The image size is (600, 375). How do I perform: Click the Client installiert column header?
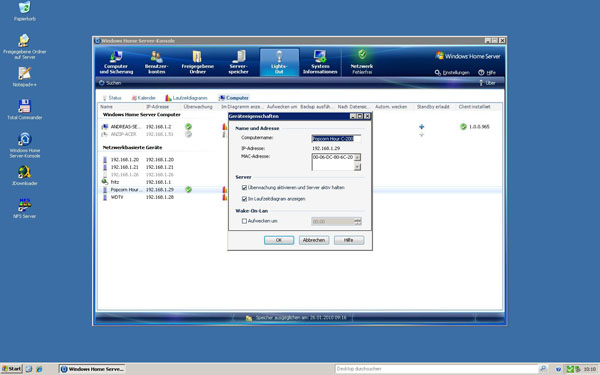click(x=474, y=107)
